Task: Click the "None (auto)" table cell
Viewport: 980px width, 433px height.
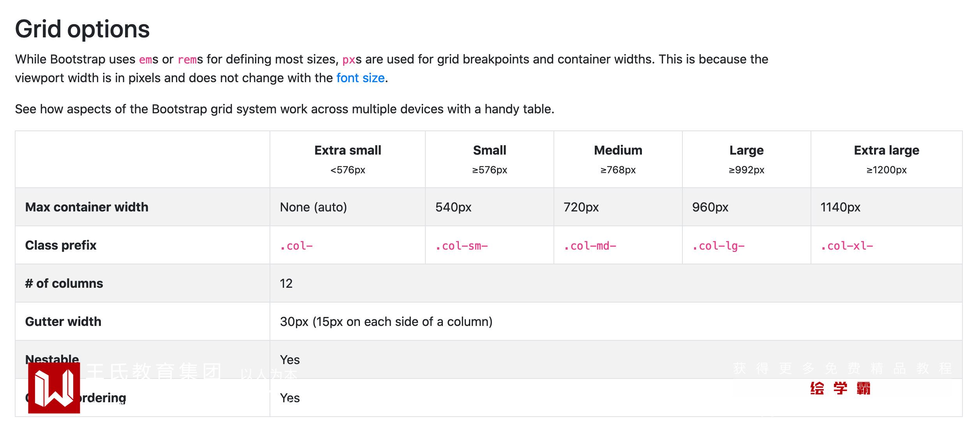Action: pos(313,207)
